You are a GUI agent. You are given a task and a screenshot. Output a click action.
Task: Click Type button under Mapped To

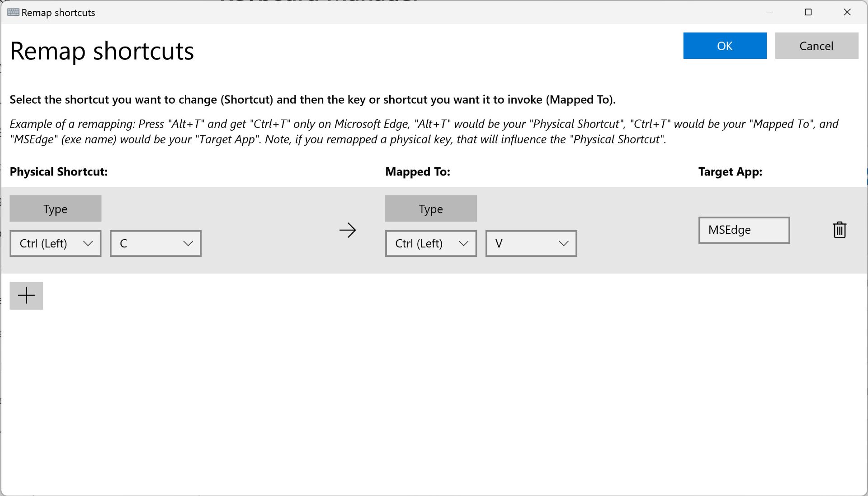430,209
